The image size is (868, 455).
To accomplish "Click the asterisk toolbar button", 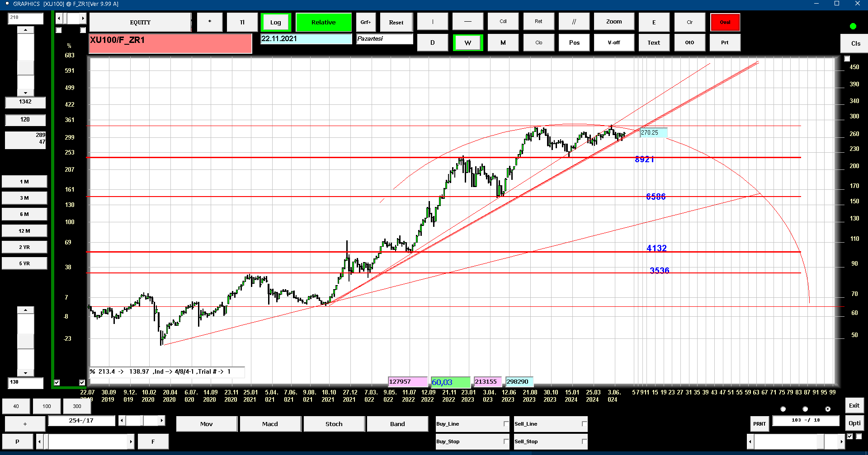I will click(x=210, y=22).
